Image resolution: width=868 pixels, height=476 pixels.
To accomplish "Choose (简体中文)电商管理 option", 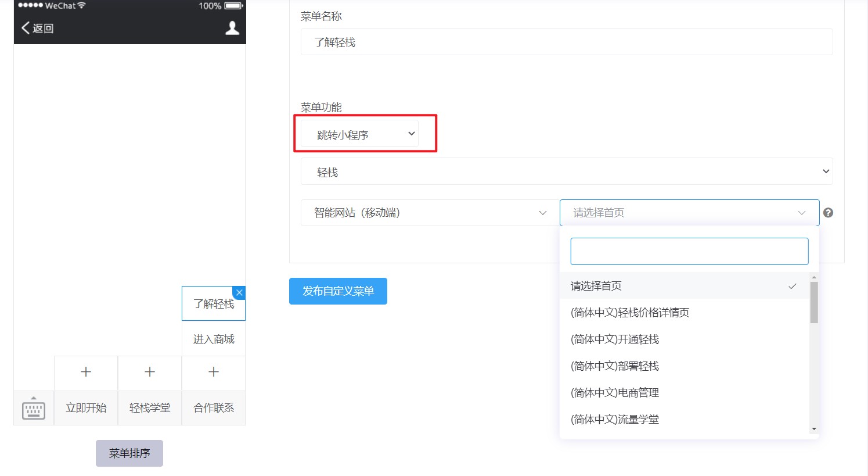I will click(x=685, y=393).
